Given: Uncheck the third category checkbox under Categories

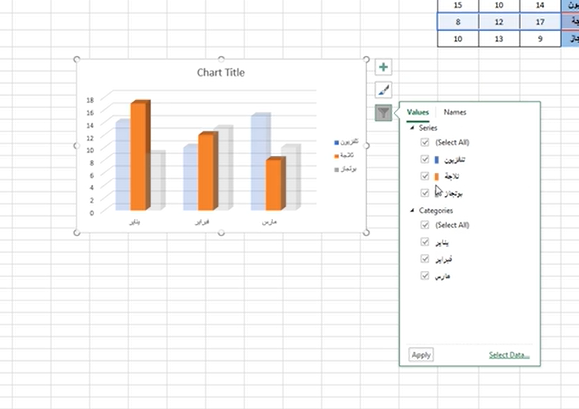Looking at the screenshot, I should pyautogui.click(x=425, y=276).
